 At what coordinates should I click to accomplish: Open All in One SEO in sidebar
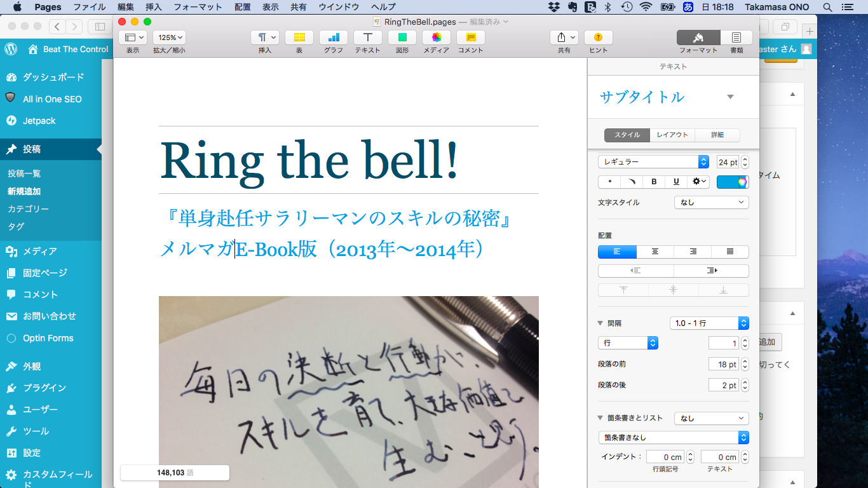[x=51, y=99]
